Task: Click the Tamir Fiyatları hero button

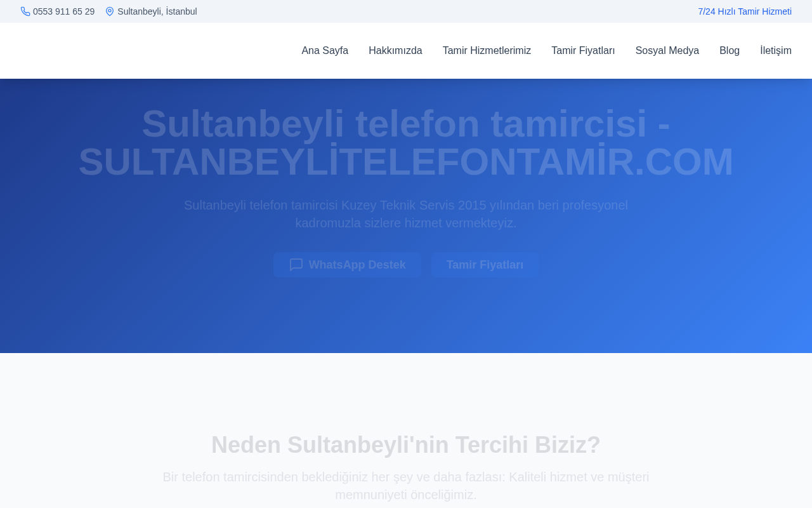Action: tap(485, 265)
